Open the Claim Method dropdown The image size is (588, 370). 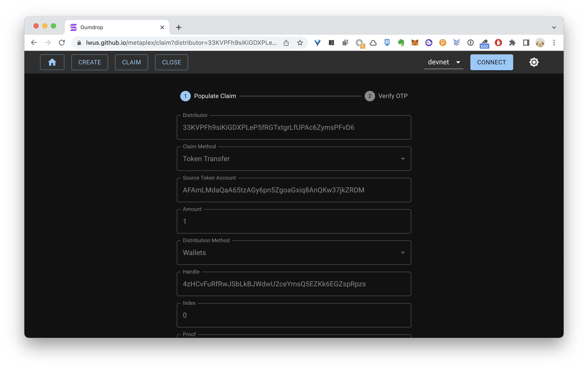click(x=403, y=159)
